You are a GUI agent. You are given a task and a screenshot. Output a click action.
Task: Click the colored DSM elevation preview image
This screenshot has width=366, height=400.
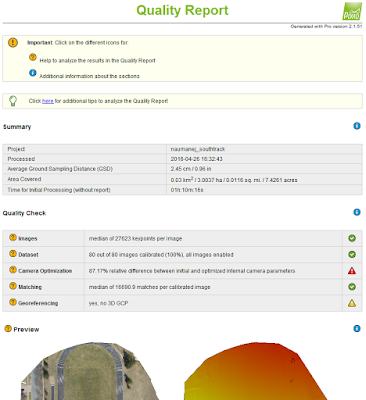click(x=257, y=371)
